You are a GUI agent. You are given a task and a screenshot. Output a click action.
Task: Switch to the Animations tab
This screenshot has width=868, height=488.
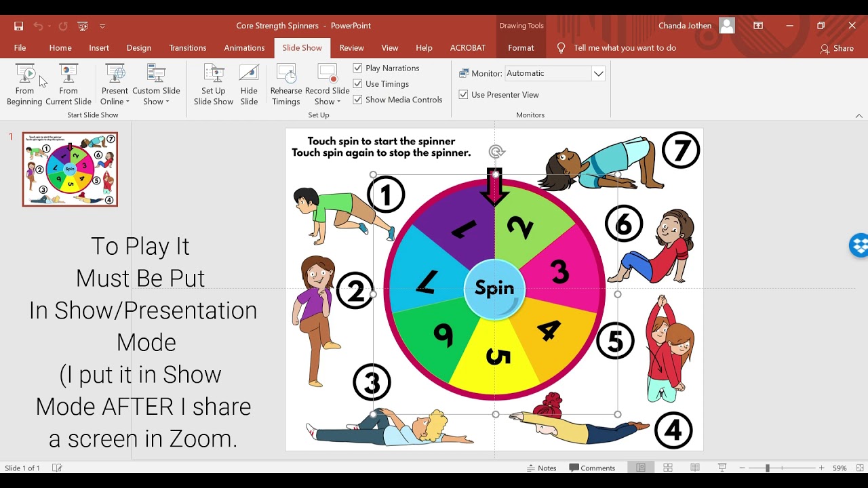[x=244, y=48]
